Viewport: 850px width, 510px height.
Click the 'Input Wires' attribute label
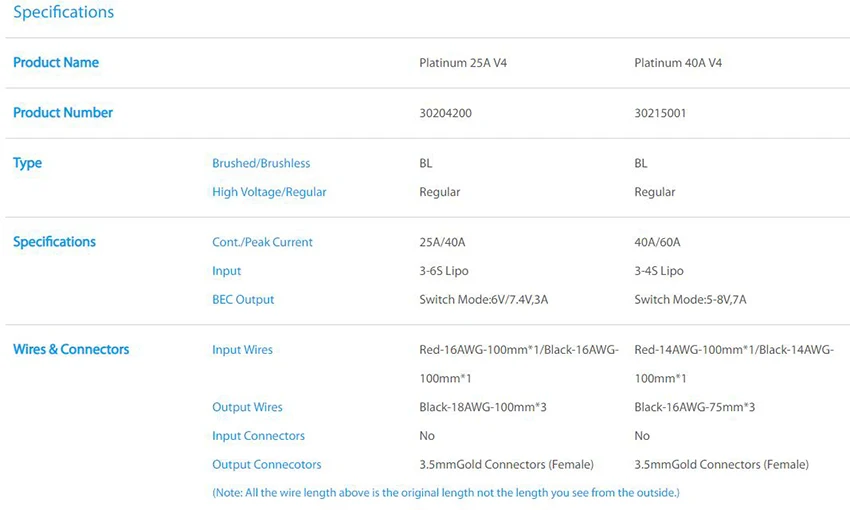tap(242, 350)
